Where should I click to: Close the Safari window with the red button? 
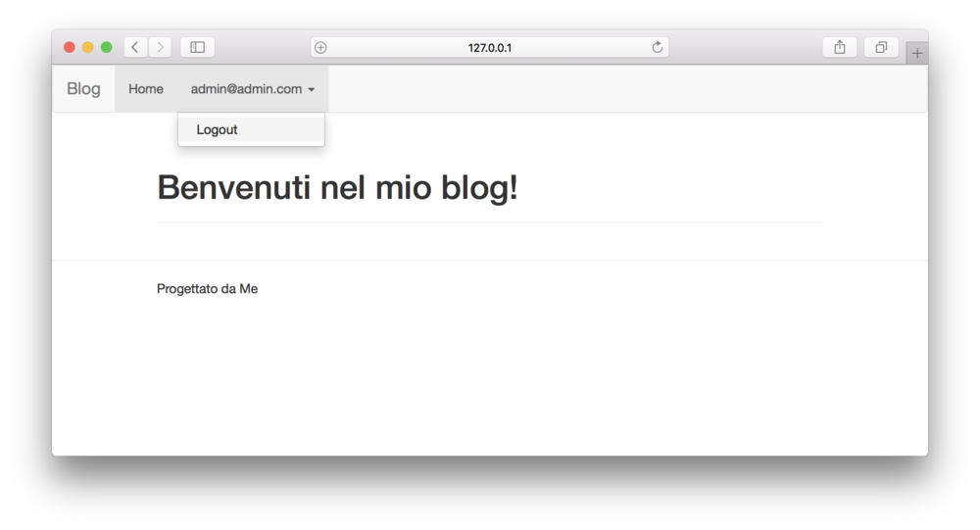click(70, 47)
